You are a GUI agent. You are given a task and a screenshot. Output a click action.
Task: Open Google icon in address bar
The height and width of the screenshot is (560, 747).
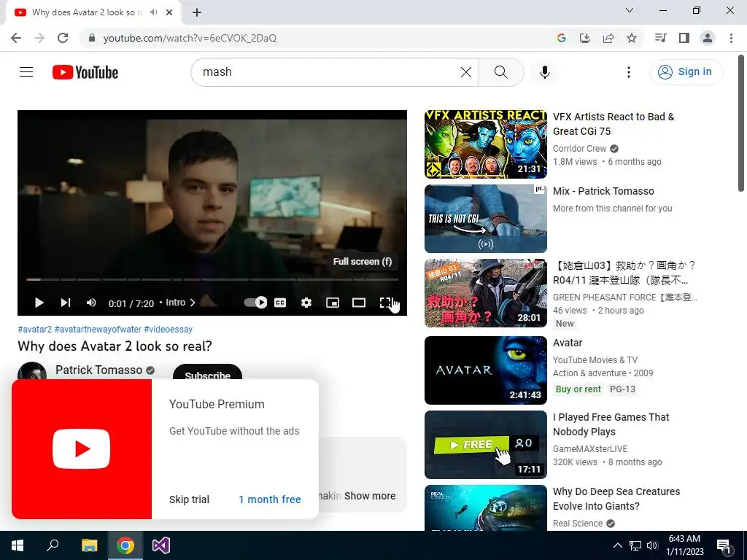pos(561,38)
